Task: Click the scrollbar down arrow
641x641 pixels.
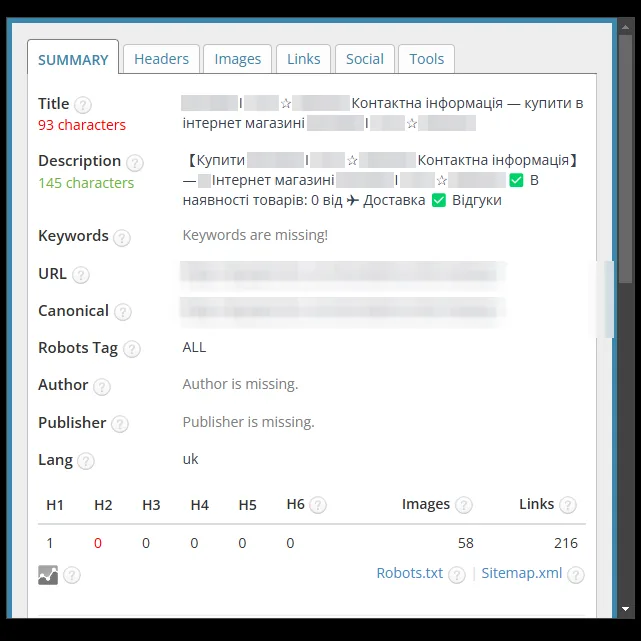Action: coord(625,609)
